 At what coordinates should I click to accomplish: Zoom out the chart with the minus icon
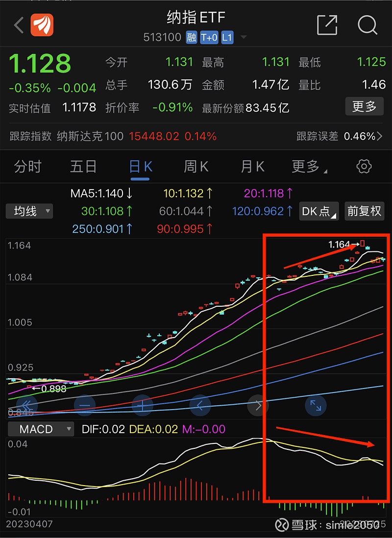[84, 406]
